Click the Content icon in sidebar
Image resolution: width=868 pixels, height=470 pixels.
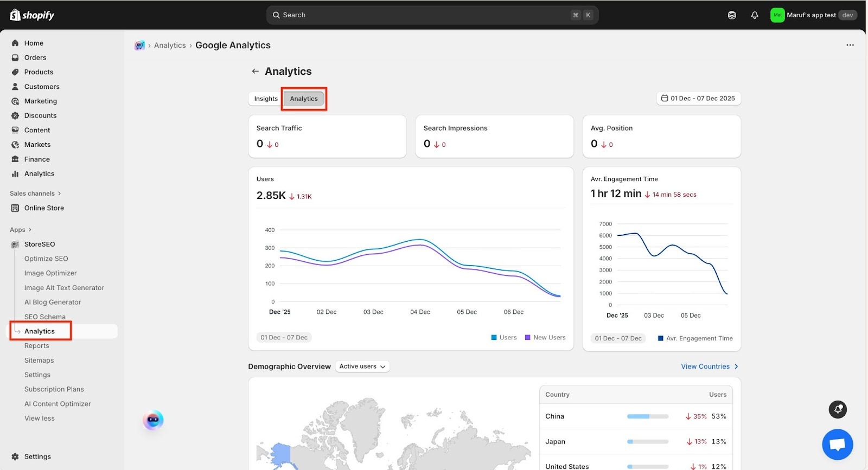tap(15, 130)
